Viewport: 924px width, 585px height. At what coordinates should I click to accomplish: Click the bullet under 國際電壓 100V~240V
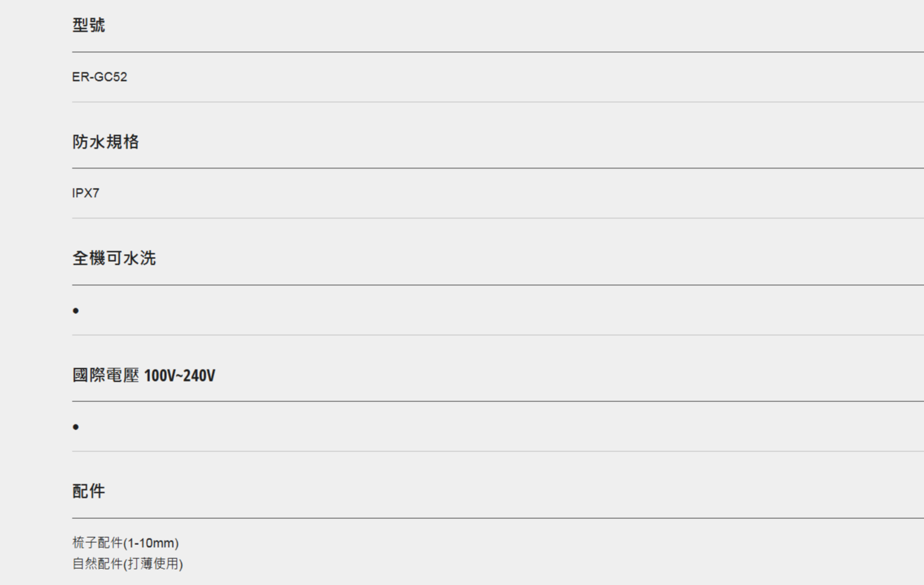click(x=75, y=427)
